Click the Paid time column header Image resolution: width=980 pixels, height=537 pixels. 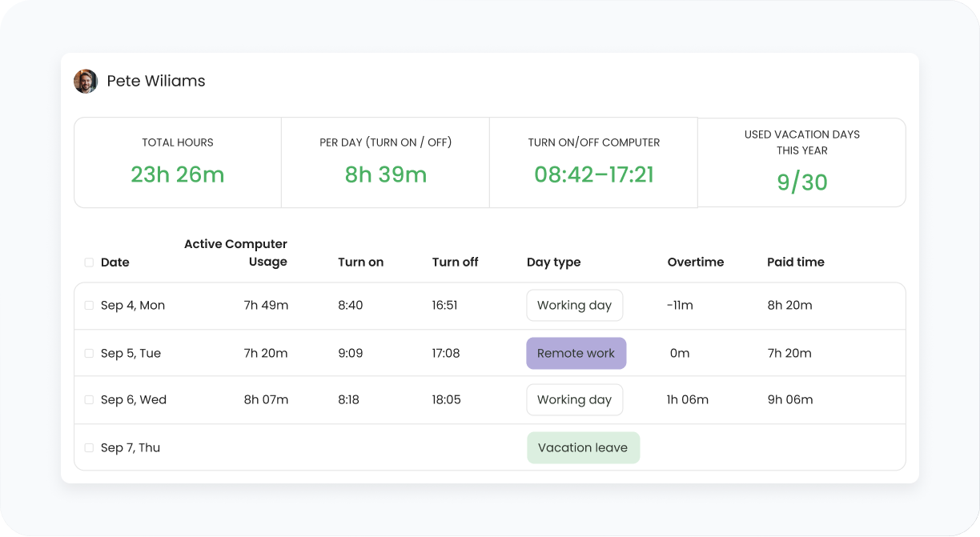(795, 262)
